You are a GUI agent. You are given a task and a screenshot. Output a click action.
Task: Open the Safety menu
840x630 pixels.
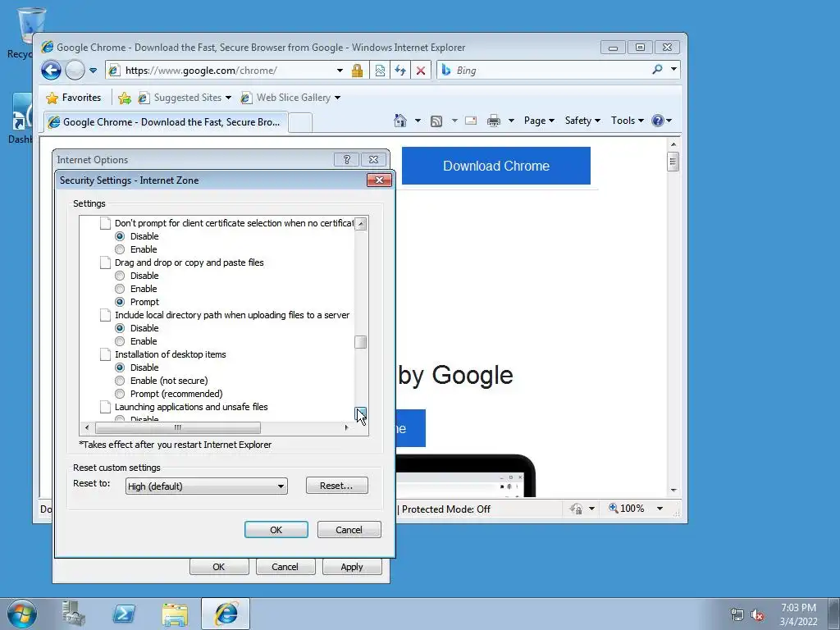(582, 121)
